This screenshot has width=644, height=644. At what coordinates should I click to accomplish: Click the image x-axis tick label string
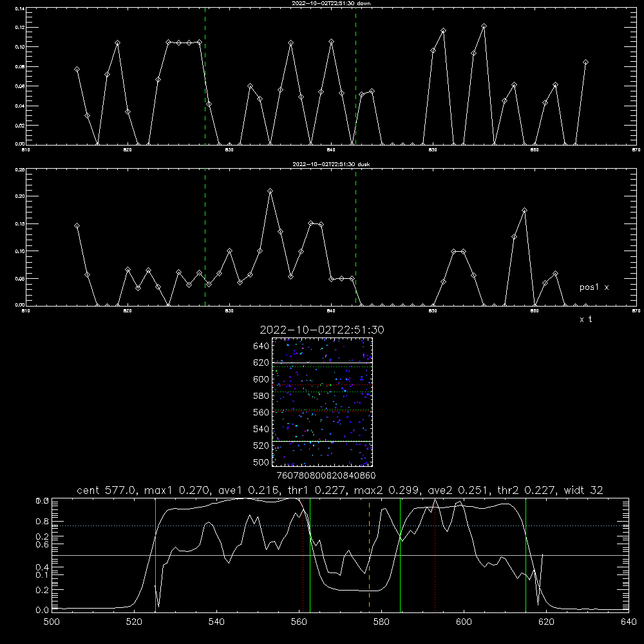pyautogui.click(x=326, y=476)
